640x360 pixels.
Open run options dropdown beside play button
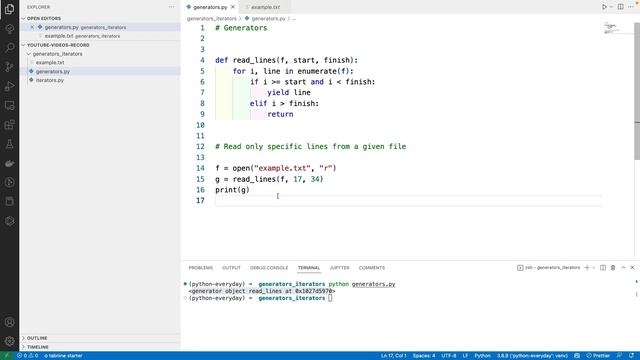pos(611,7)
